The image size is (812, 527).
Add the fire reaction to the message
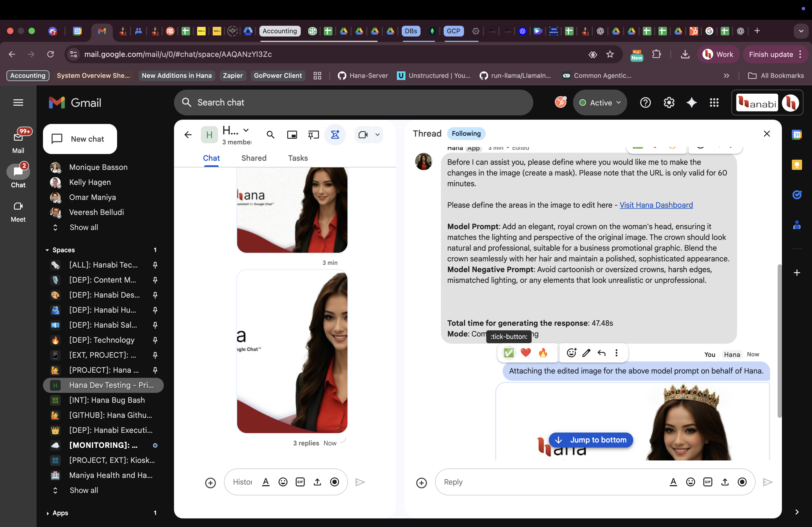[543, 353]
